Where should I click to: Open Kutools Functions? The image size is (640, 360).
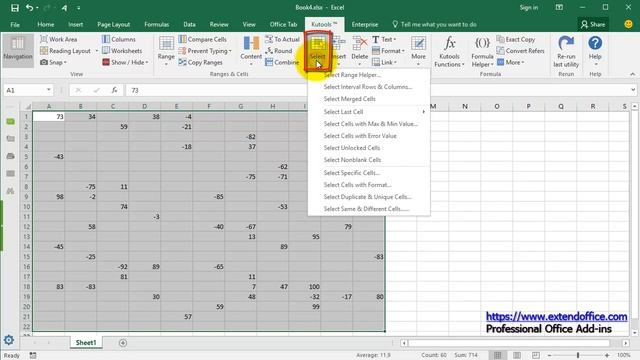pyautogui.click(x=449, y=51)
